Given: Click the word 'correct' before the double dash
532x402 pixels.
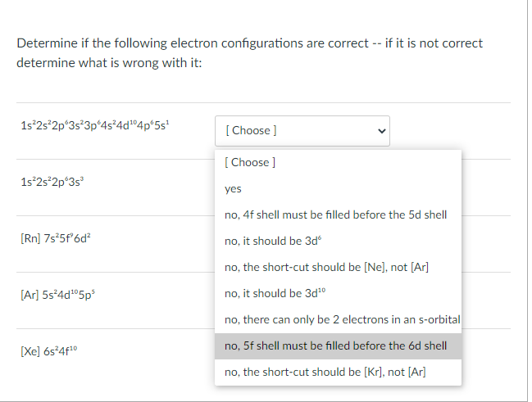Looking at the screenshot, I should pyautogui.click(x=348, y=43).
